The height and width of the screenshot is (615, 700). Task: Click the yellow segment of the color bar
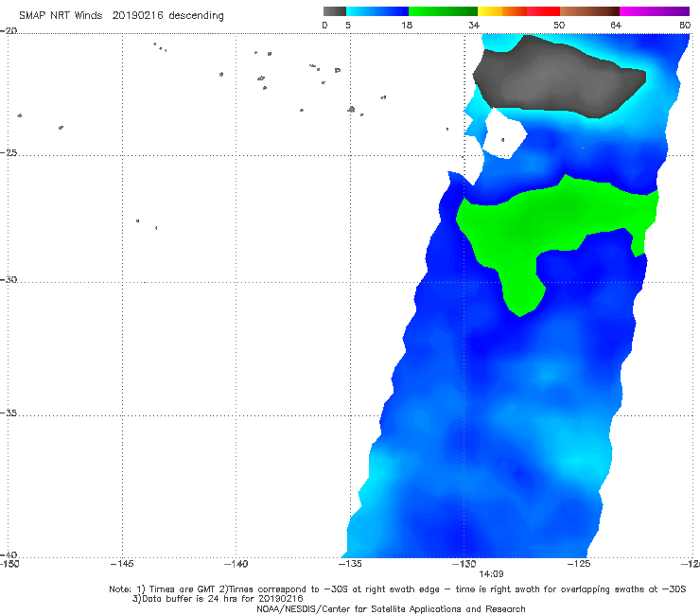[490, 11]
